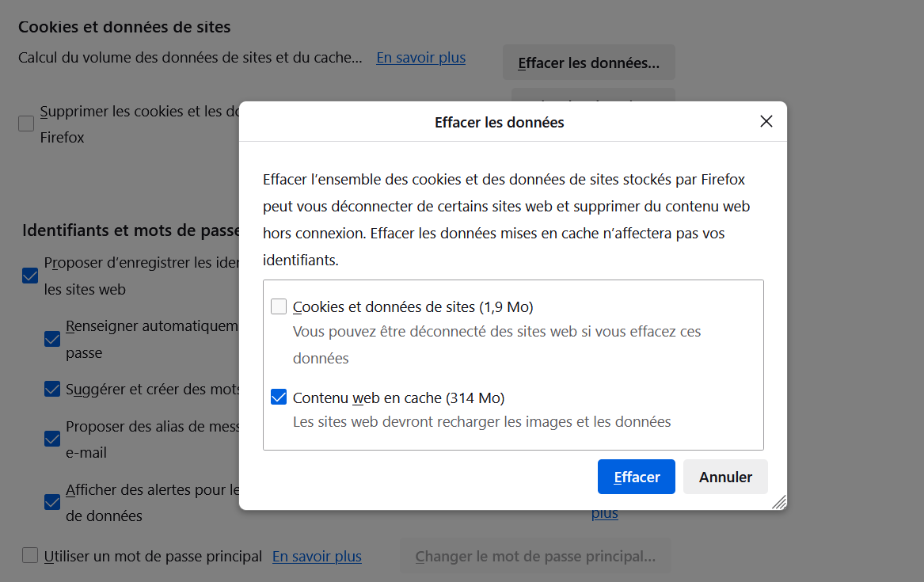Click the blue Effacer button

coord(636,476)
